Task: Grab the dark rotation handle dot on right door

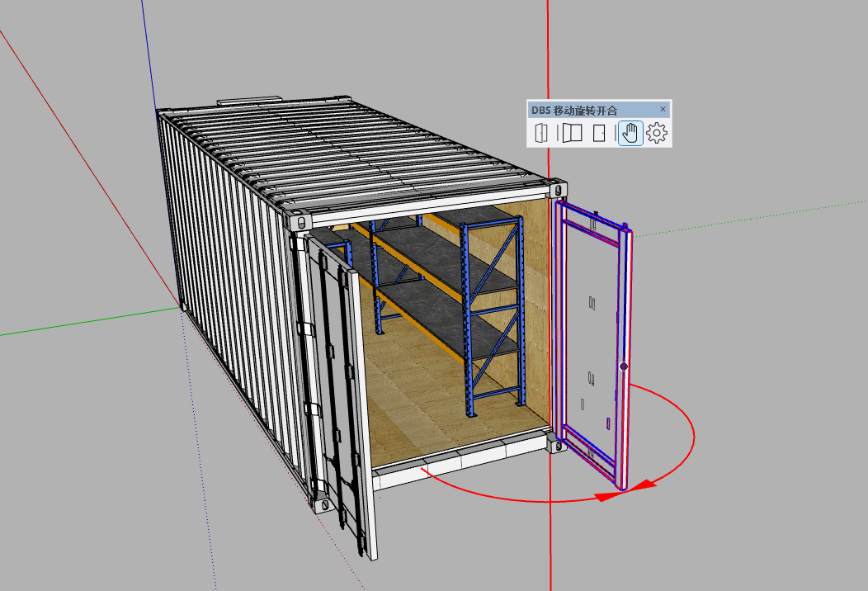Action: [x=624, y=366]
